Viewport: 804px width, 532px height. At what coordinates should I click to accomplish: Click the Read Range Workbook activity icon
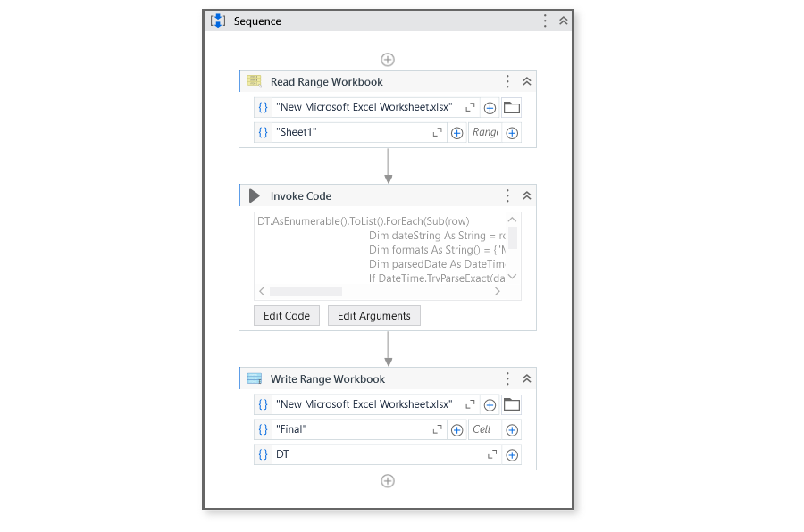click(x=255, y=81)
